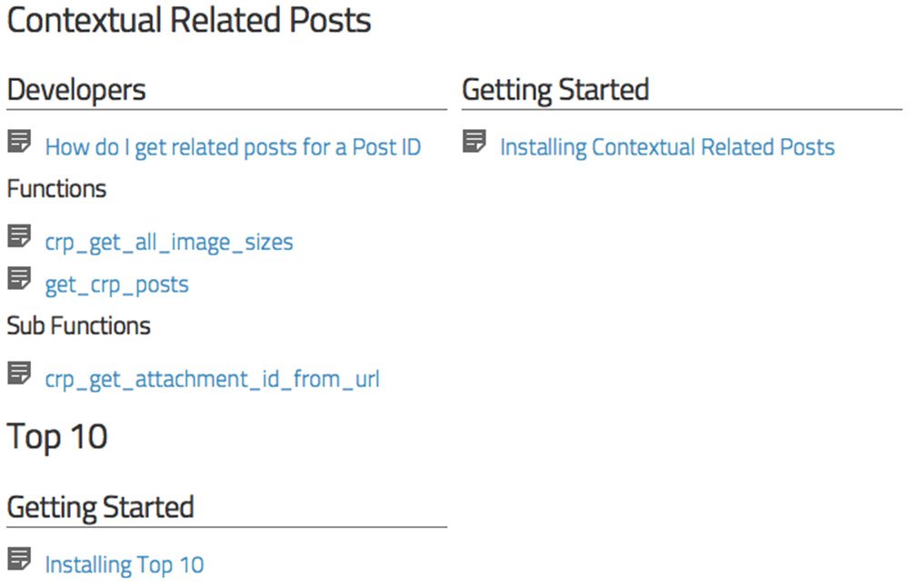909x588 pixels.
Task: Select the 'Sub Functions' subcategory label
Action: [79, 325]
